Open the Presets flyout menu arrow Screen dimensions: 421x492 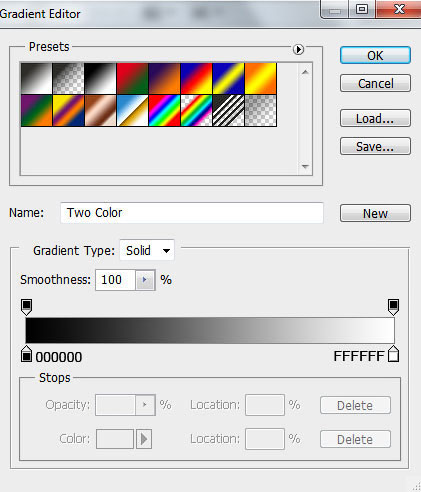click(298, 49)
